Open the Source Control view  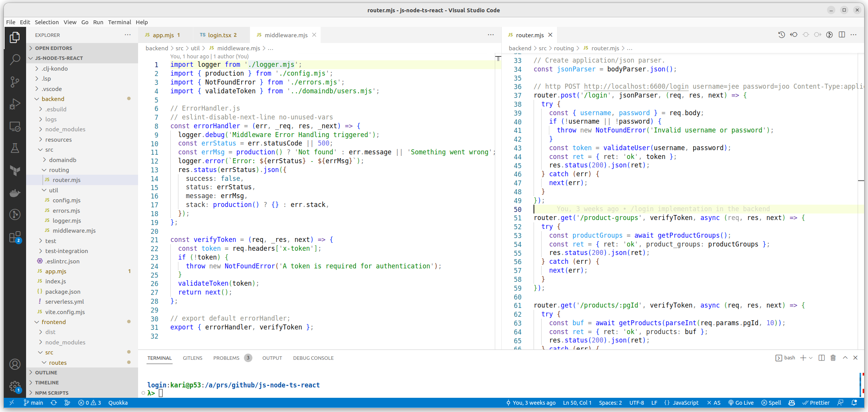click(15, 81)
